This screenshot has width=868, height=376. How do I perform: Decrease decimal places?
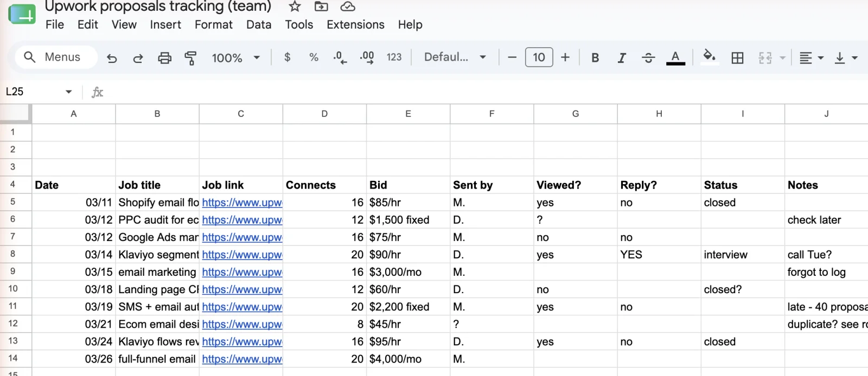point(340,57)
